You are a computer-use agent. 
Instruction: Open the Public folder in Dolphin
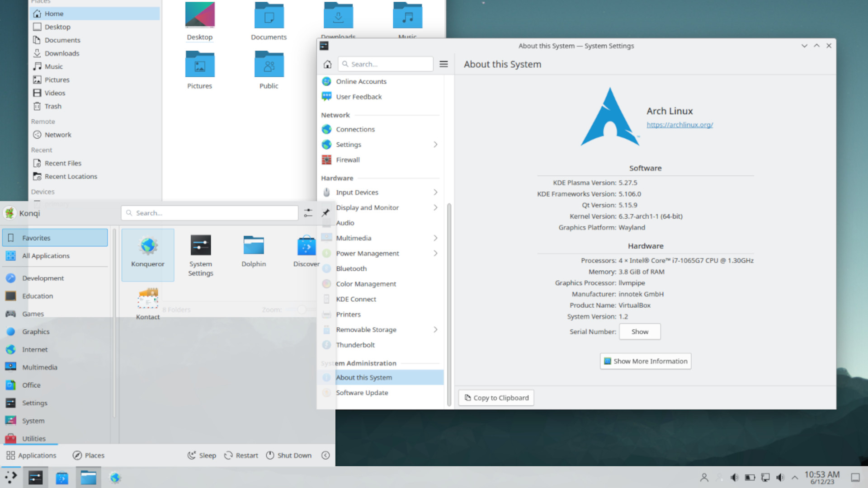tap(269, 70)
